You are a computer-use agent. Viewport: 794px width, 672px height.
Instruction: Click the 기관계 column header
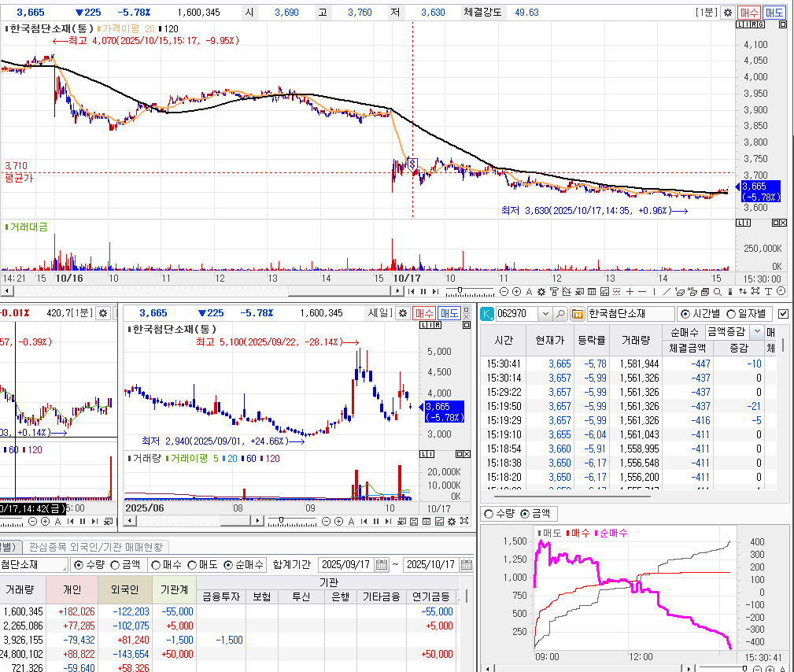(x=174, y=590)
